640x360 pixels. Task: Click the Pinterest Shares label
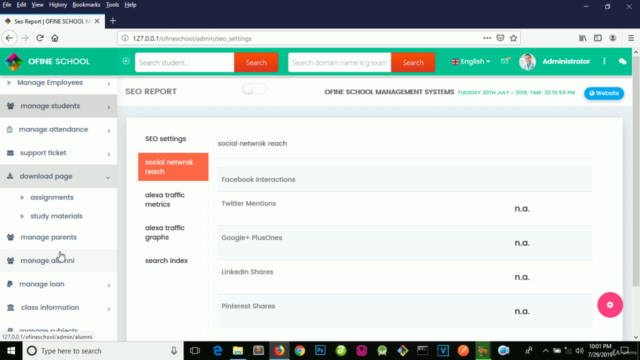(248, 306)
